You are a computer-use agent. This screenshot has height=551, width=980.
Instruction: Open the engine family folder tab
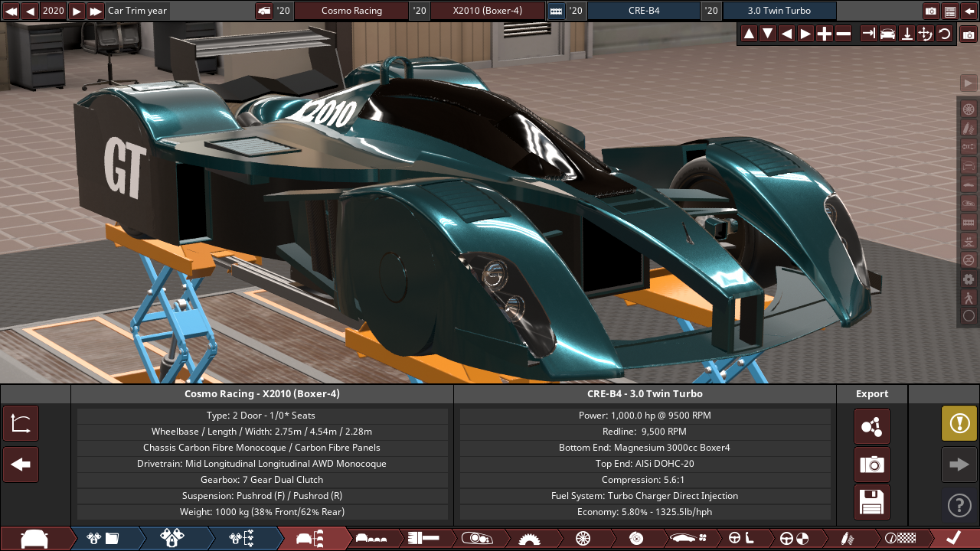point(103,539)
